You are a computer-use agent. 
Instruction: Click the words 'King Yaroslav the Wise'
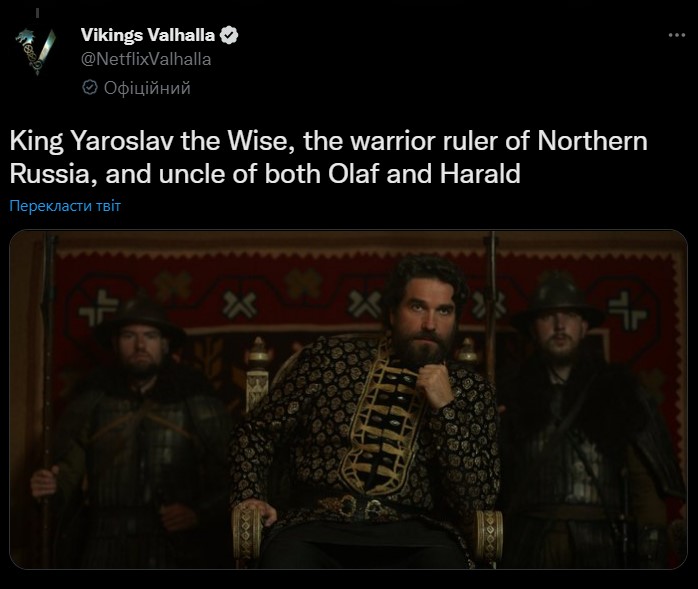tap(152, 141)
